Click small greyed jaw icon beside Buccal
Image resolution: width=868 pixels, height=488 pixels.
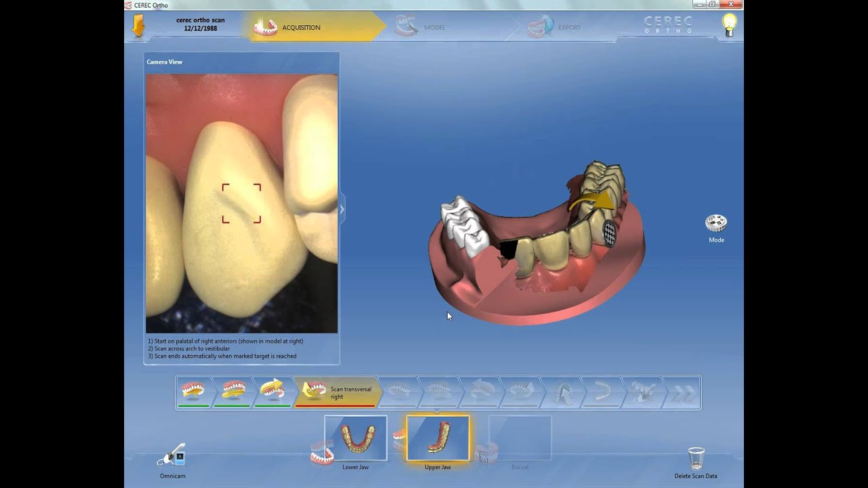tap(486, 453)
